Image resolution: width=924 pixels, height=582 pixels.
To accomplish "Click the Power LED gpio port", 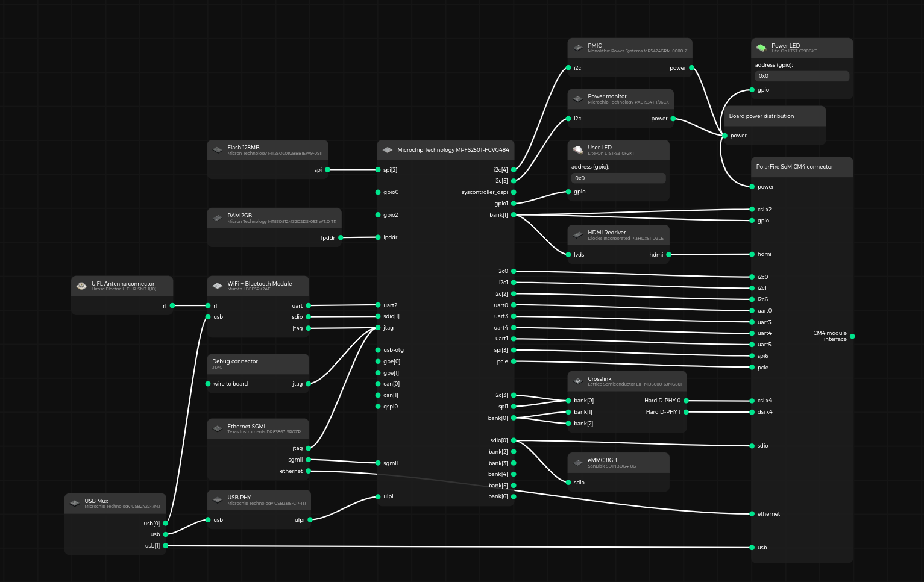I will pos(752,90).
